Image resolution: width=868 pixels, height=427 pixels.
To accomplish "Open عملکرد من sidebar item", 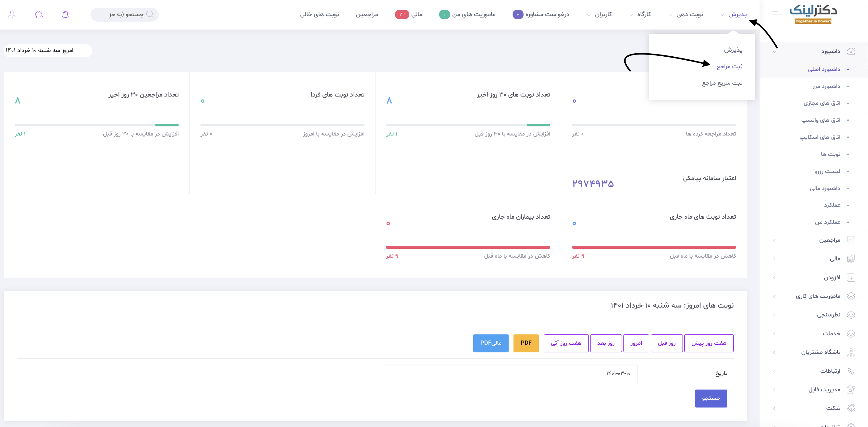I will (x=827, y=222).
